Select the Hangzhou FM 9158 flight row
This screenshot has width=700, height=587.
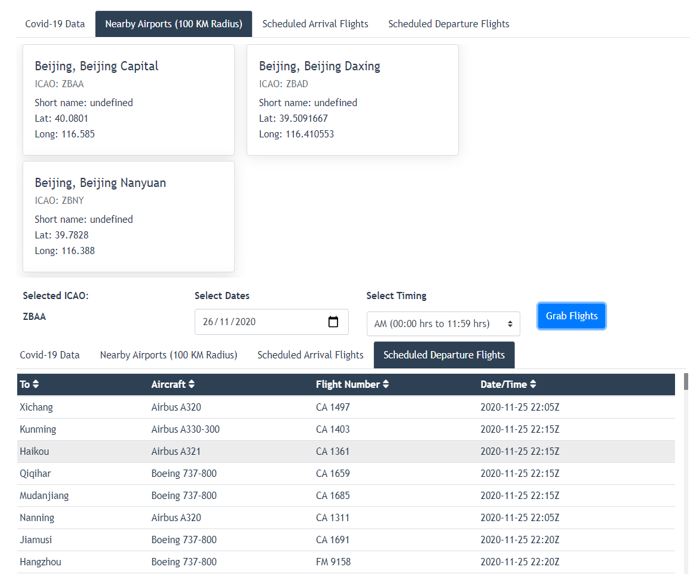click(346, 562)
